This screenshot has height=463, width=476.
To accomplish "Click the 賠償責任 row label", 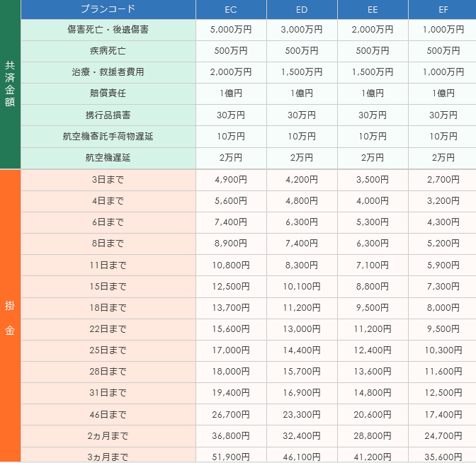I will pyautogui.click(x=108, y=93).
